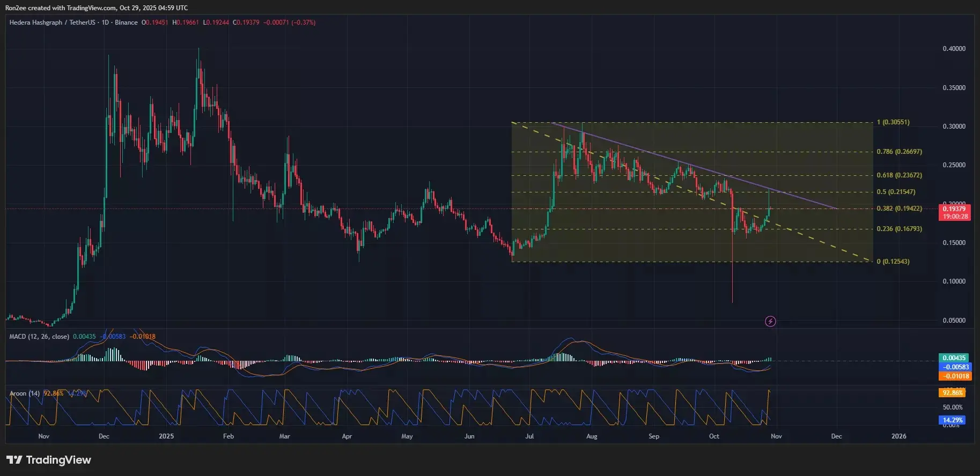Image resolution: width=980 pixels, height=476 pixels.
Task: Click the 0.40000 price axis label
Action: (x=954, y=49)
